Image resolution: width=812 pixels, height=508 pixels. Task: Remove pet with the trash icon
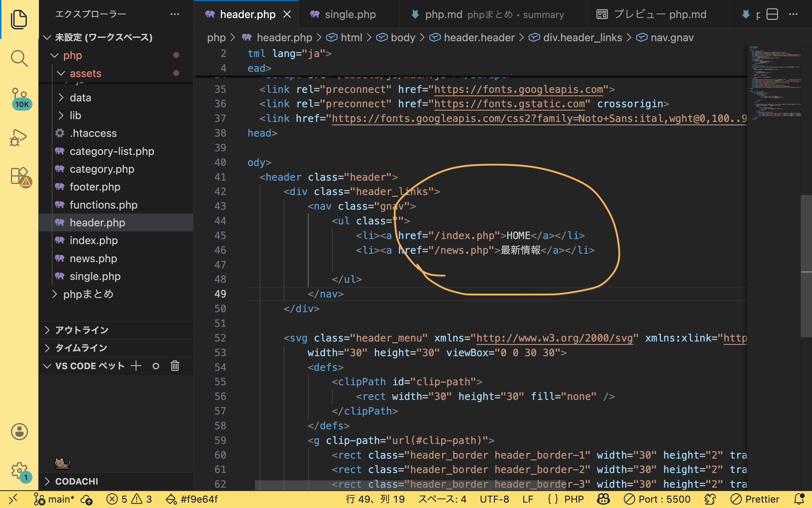pyautogui.click(x=175, y=365)
